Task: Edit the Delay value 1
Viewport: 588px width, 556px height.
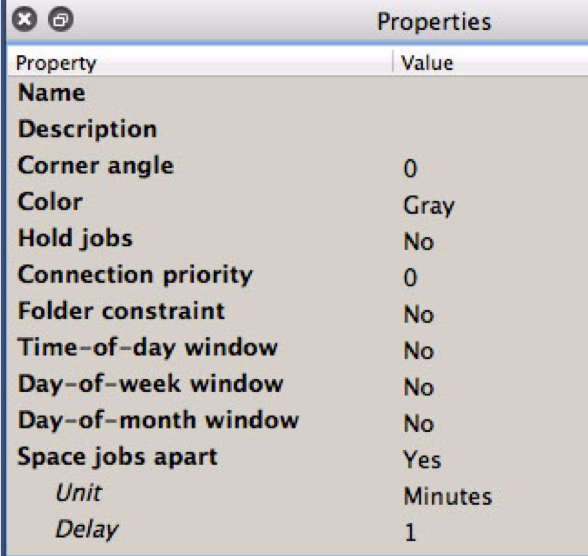Action: click(410, 532)
